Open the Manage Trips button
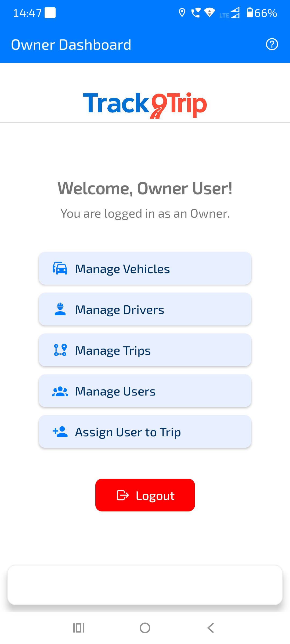290x644 pixels. 145,350
